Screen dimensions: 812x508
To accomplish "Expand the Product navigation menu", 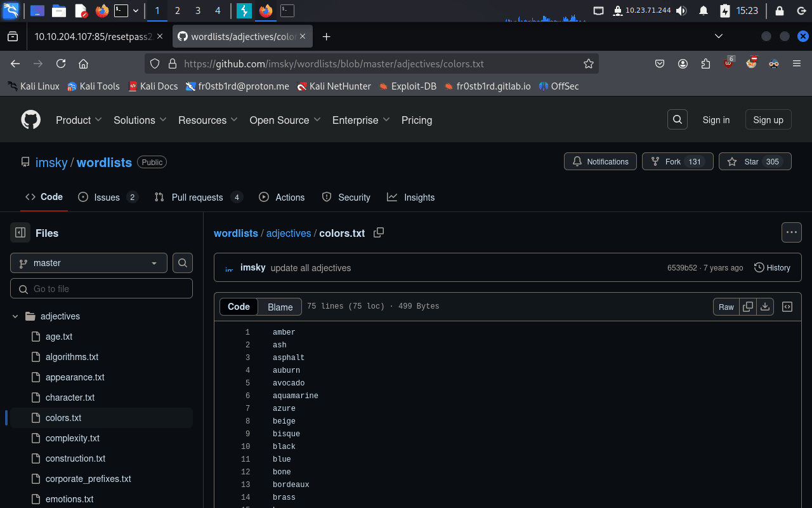I will pyautogui.click(x=79, y=120).
